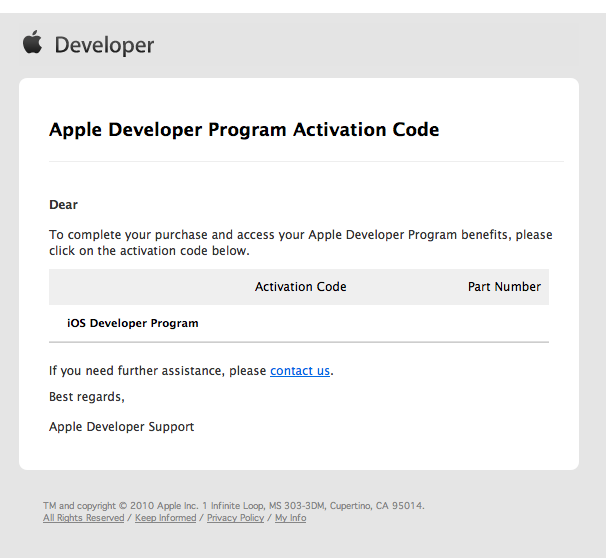Click the 'To complete your purchase' paragraph

(x=301, y=243)
